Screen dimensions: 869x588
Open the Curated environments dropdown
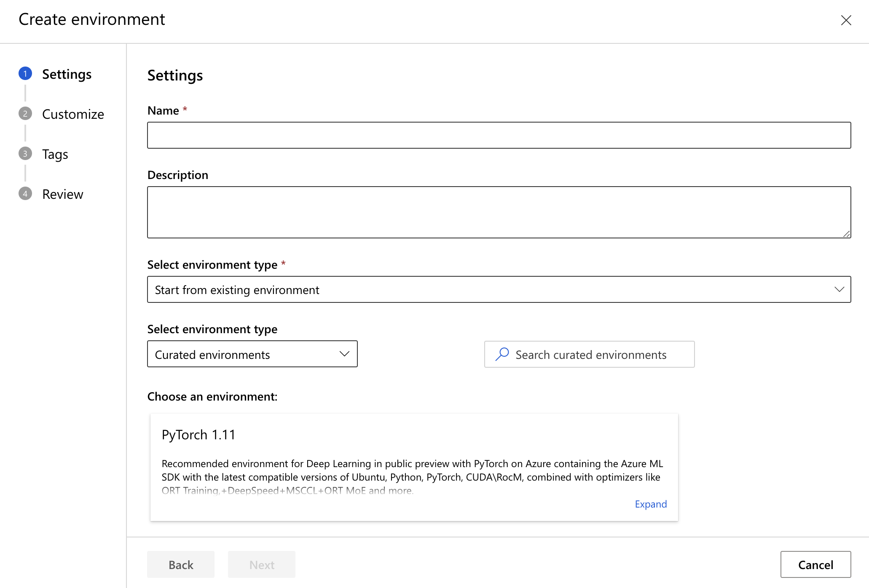[x=252, y=354]
